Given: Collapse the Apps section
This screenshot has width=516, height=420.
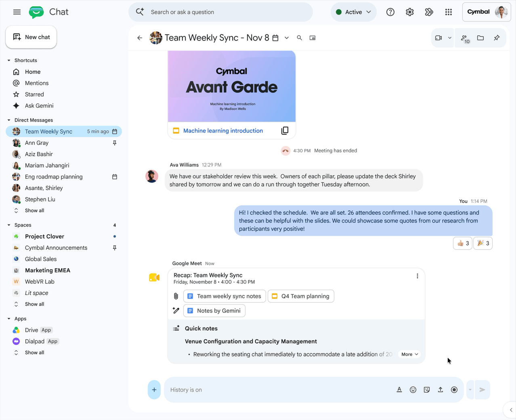Looking at the screenshot, I should [9, 319].
